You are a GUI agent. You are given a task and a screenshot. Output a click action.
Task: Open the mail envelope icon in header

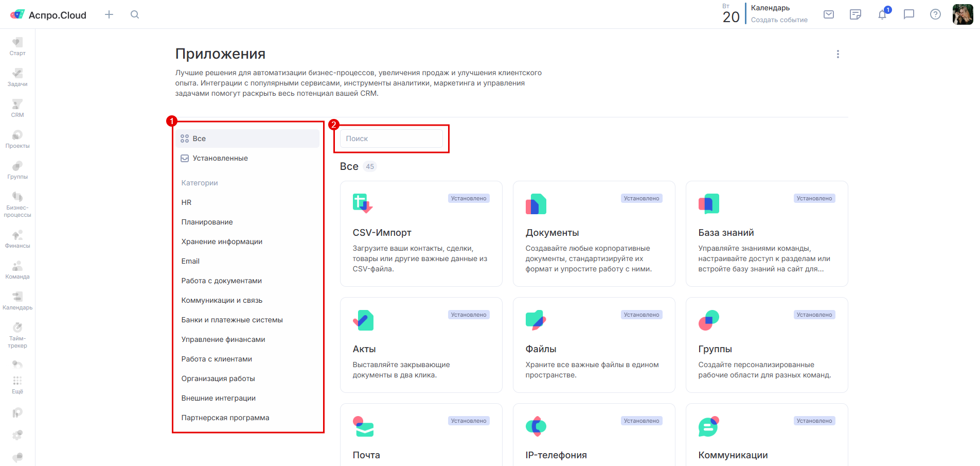[x=829, y=14]
